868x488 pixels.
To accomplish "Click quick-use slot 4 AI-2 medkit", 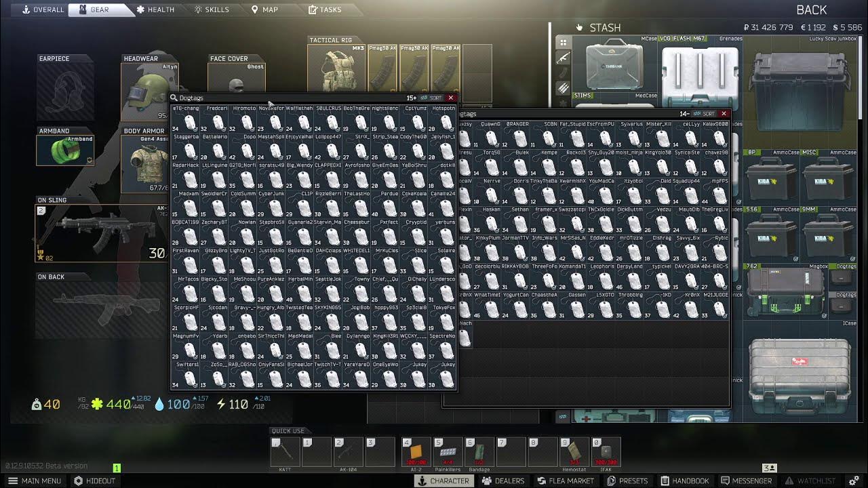I will click(x=416, y=452).
